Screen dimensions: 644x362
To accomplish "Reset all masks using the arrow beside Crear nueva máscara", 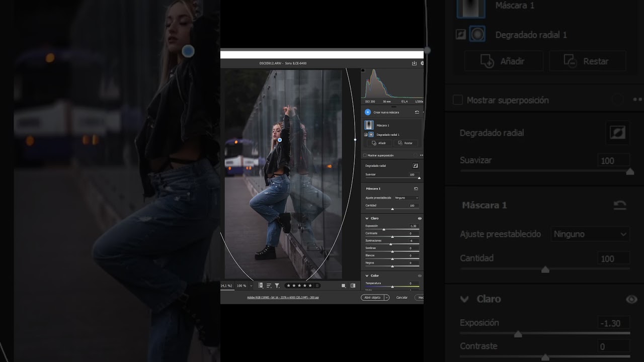I will (417, 112).
